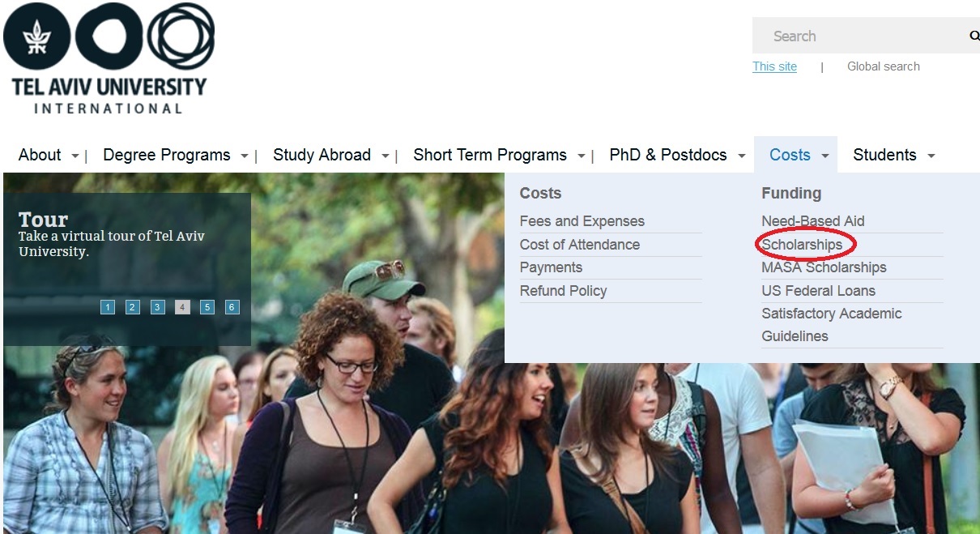Select the highlighted slide 4 indicator
This screenshot has height=534, width=980.
click(182, 307)
